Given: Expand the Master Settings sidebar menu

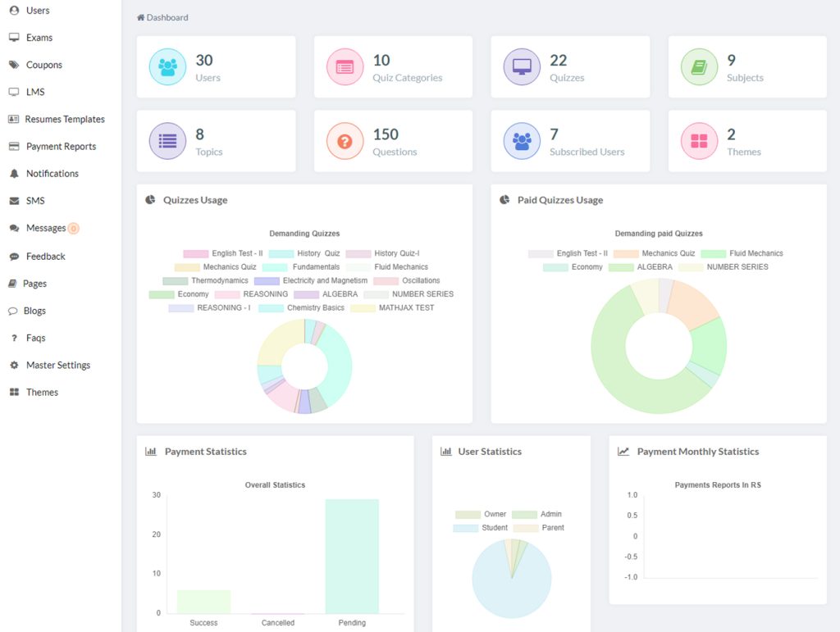Looking at the screenshot, I should [x=57, y=365].
